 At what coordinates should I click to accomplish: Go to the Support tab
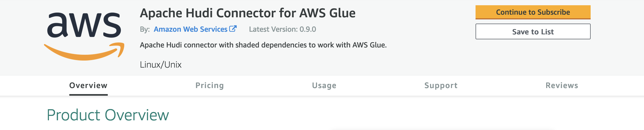tap(441, 85)
